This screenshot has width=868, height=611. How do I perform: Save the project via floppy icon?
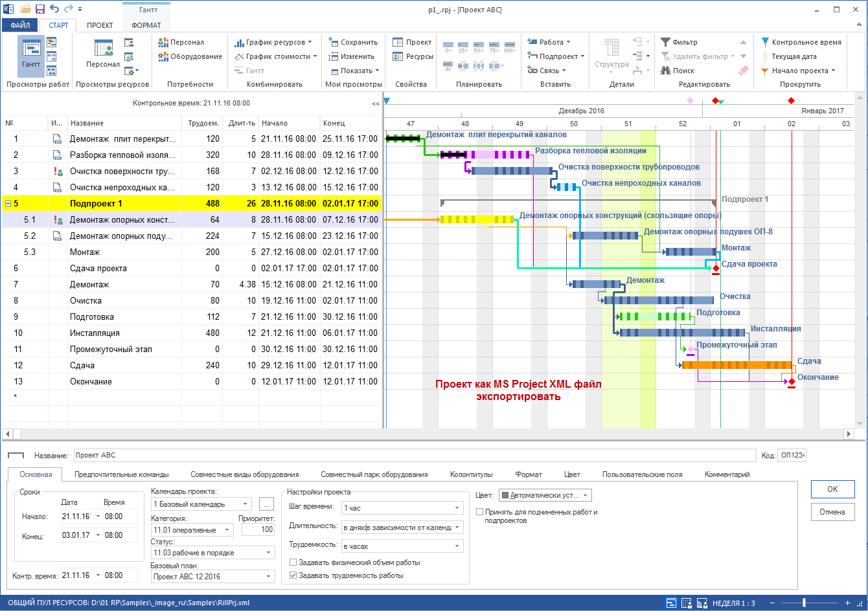click(40, 10)
